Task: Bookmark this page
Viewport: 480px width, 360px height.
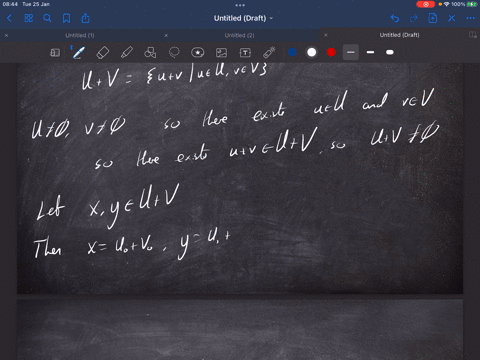Action: click(x=66, y=18)
